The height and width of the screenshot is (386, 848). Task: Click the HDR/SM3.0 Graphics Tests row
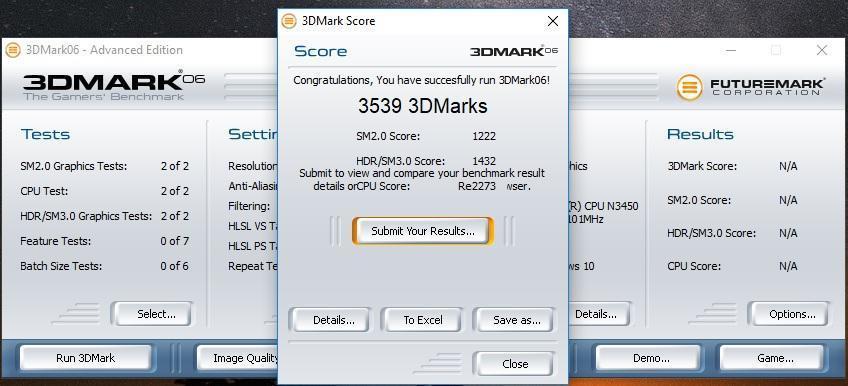pyautogui.click(x=104, y=216)
